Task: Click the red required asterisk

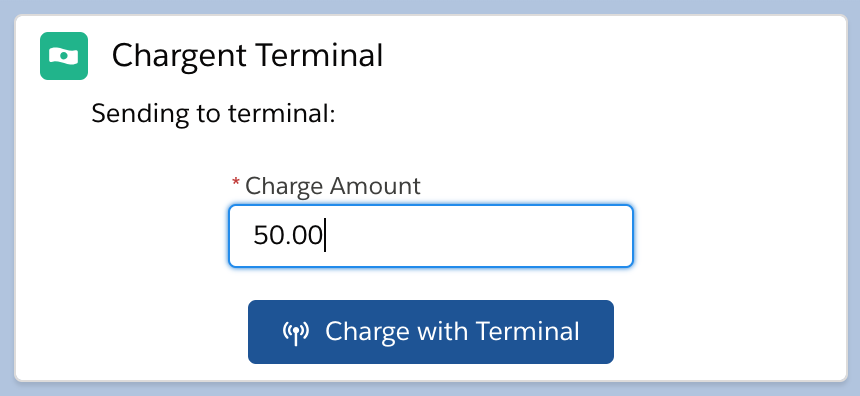Action: coord(236,182)
